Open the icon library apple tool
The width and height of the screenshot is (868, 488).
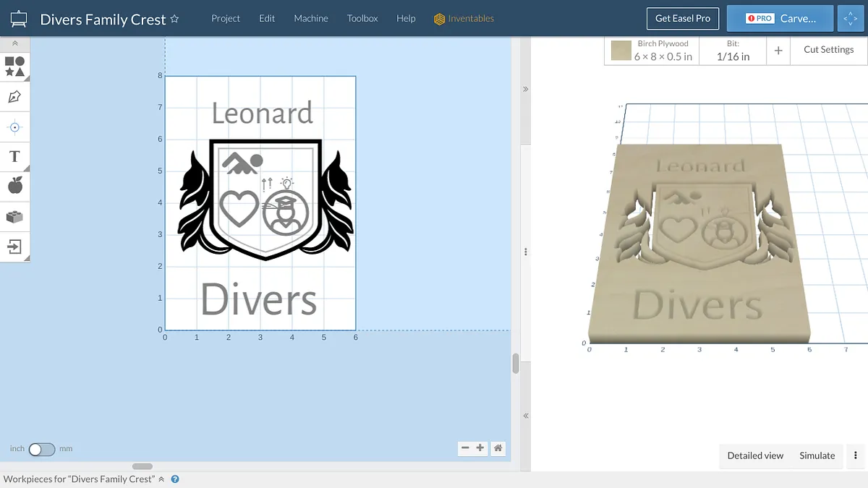[14, 186]
